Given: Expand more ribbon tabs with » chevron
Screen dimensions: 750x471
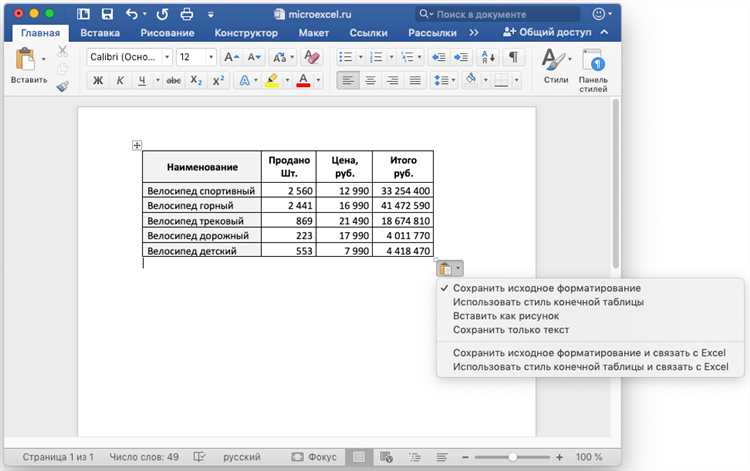Looking at the screenshot, I should click(x=474, y=33).
